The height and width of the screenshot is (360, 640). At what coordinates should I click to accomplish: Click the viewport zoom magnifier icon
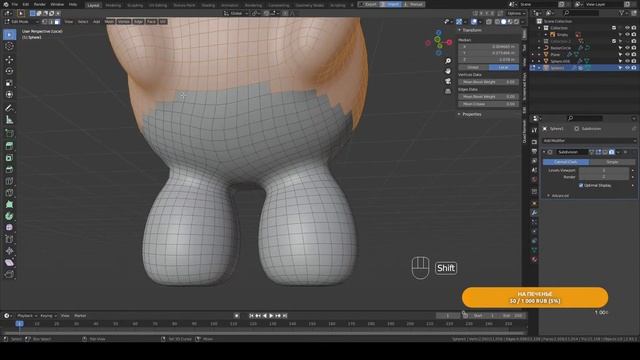(448, 61)
